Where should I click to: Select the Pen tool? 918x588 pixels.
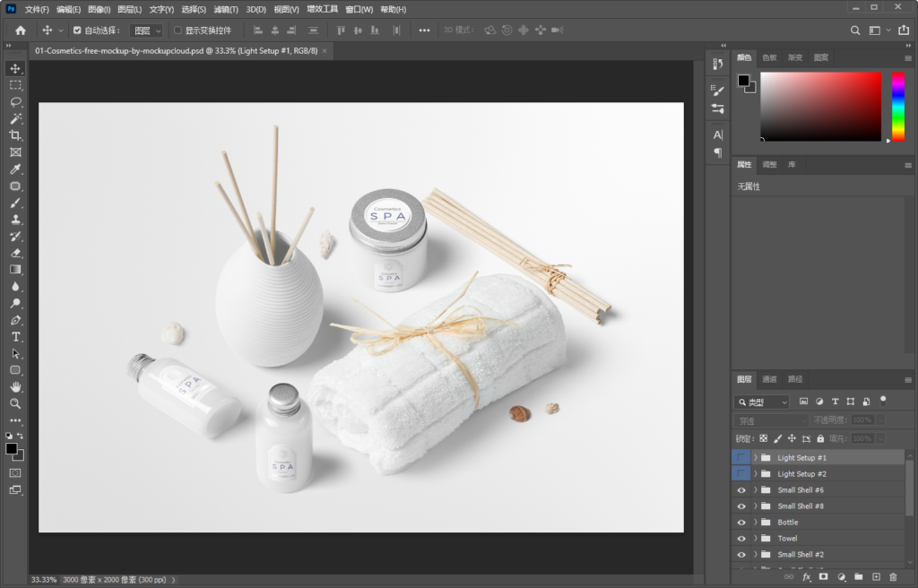pyautogui.click(x=15, y=320)
